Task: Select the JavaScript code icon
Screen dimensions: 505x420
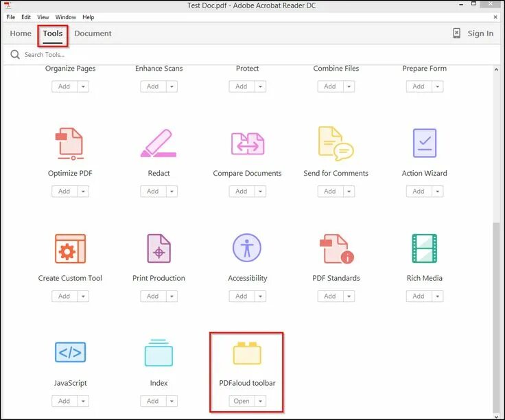Action: pyautogui.click(x=70, y=352)
